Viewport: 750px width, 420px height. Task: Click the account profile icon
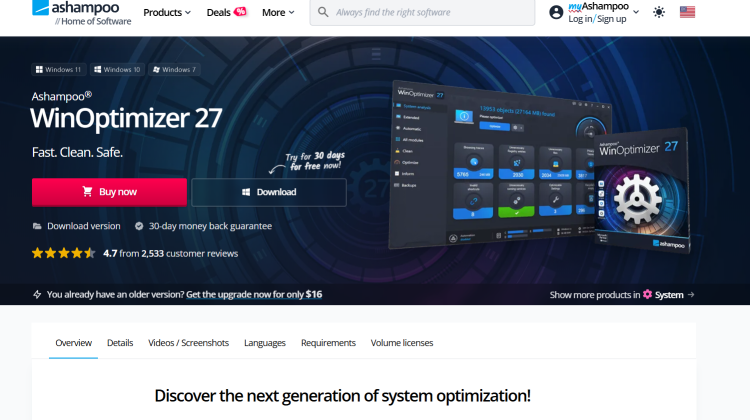pos(556,12)
